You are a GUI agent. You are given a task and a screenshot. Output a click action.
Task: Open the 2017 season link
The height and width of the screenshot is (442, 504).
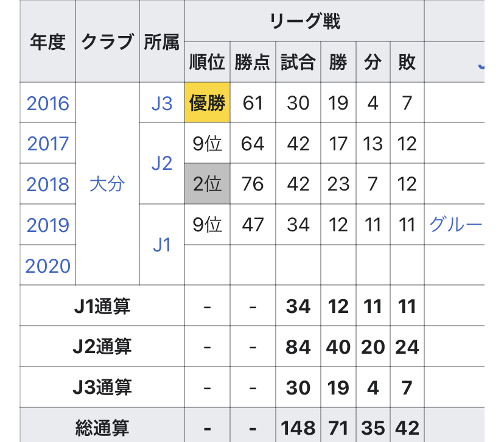click(x=48, y=144)
